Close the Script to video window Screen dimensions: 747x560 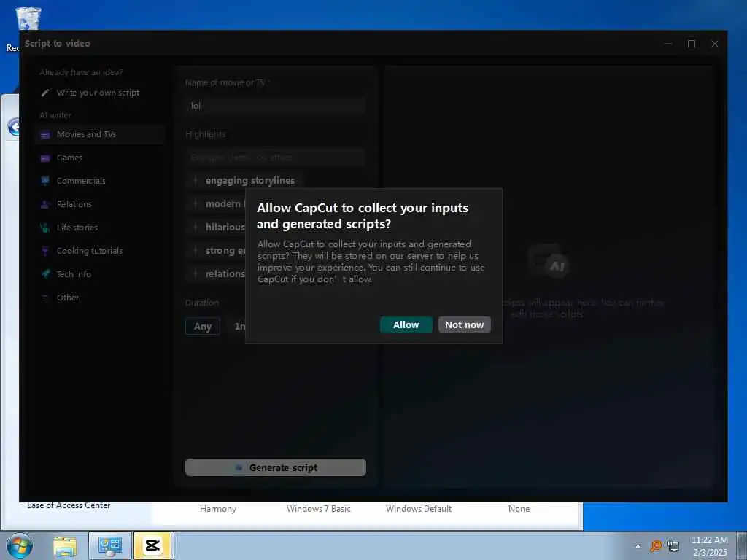pos(715,44)
